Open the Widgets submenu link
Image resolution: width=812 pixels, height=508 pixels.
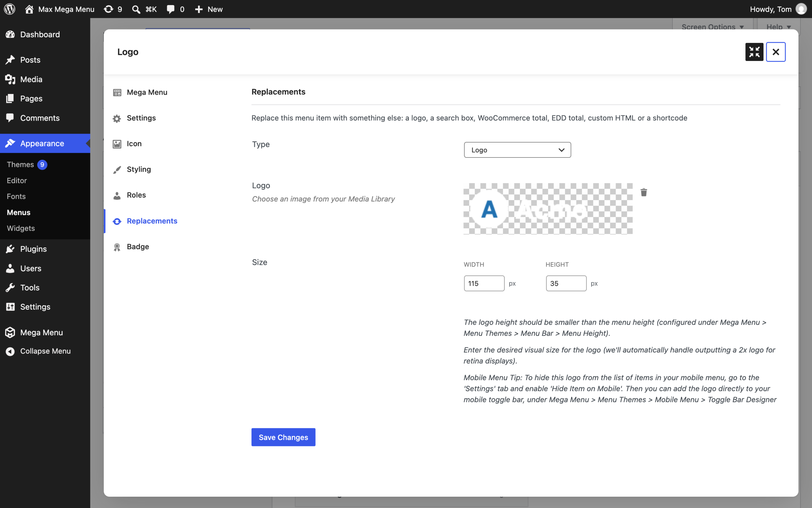(21, 229)
